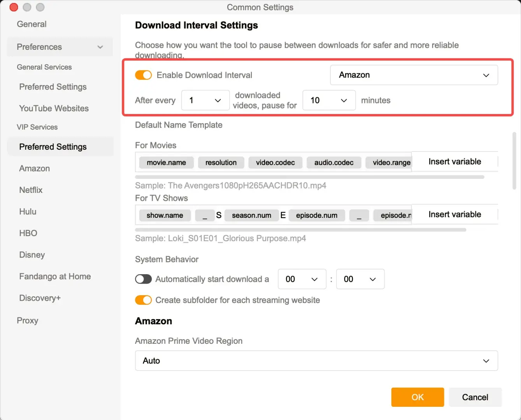The image size is (521, 420).
Task: Select the episode.num variable tag
Action: [317, 215]
